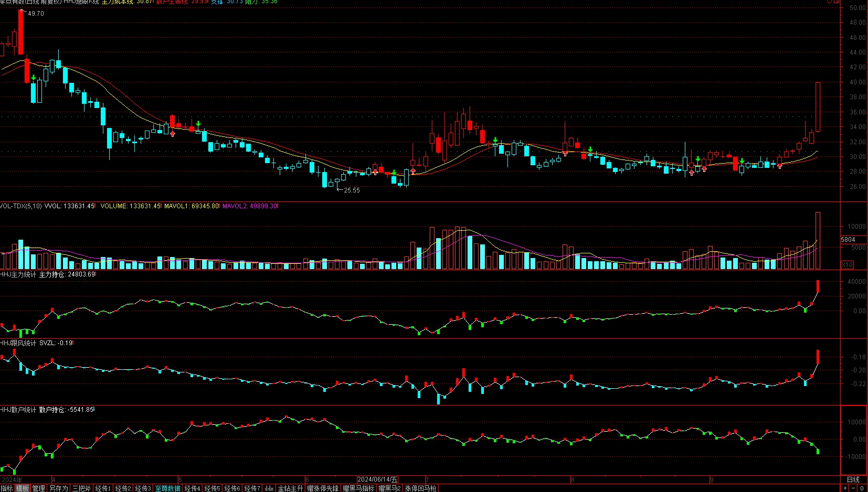Open the 指标 tab

point(7,488)
